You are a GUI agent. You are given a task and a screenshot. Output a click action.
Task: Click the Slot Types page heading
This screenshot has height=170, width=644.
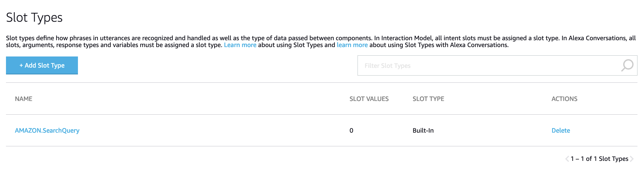tap(34, 17)
